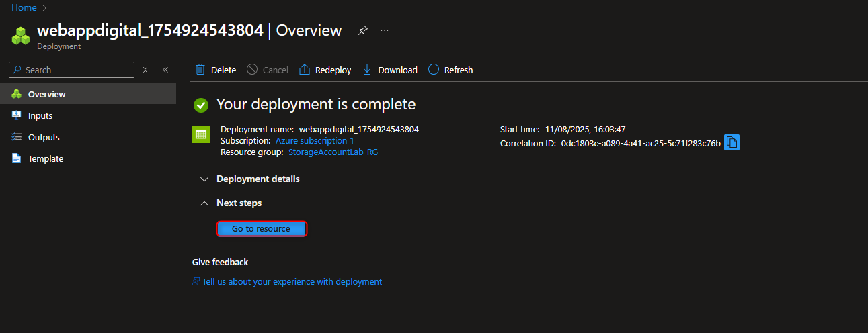868x333 pixels.
Task: Click the green deployment table icon
Action: (200, 134)
